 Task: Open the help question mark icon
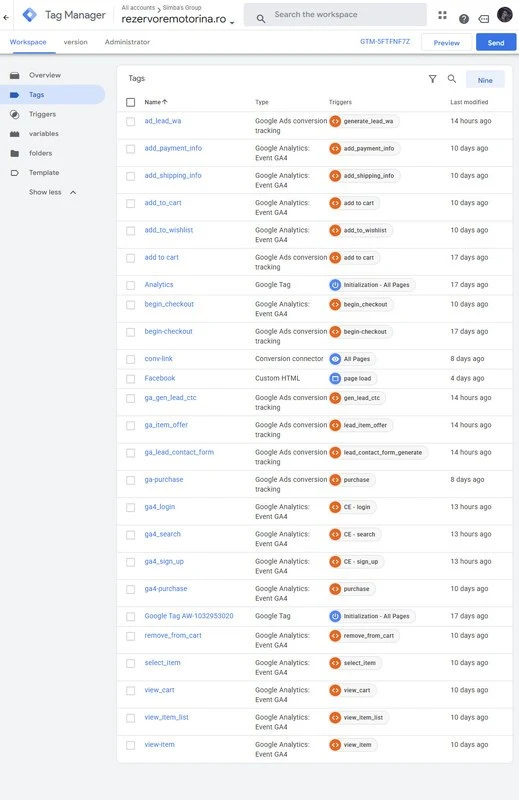[x=463, y=19]
